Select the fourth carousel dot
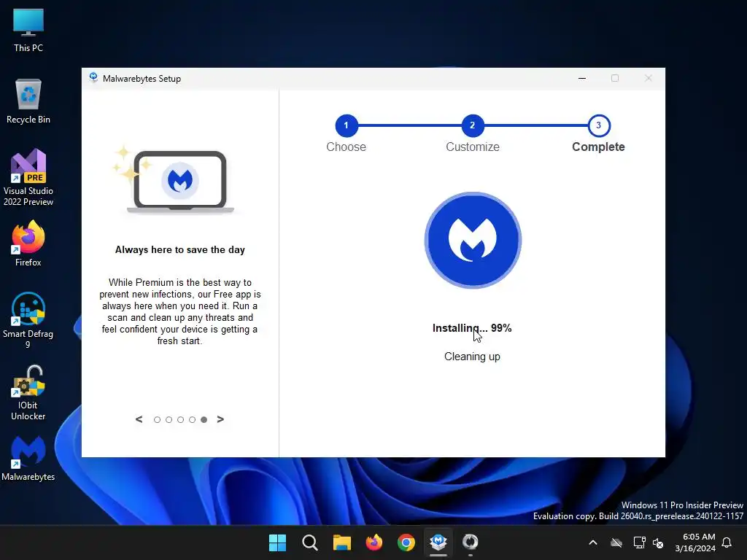 [192, 419]
